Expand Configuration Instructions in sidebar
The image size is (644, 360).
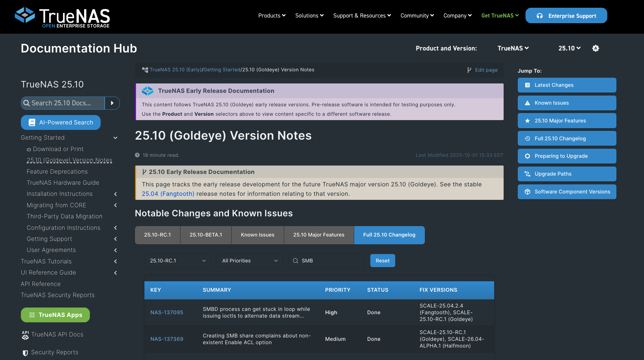pos(115,228)
